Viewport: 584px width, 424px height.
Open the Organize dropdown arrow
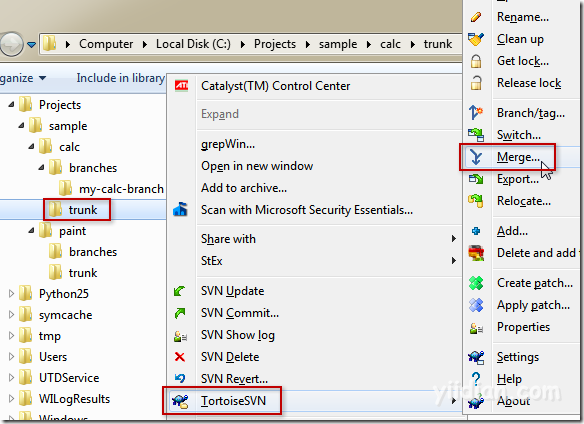point(42,78)
